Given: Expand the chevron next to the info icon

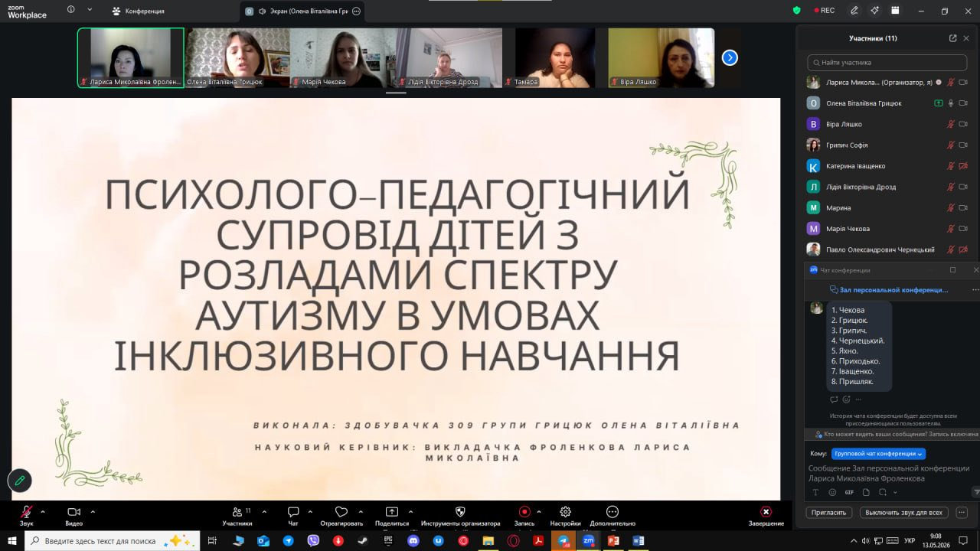Looking at the screenshot, I should coord(90,10).
